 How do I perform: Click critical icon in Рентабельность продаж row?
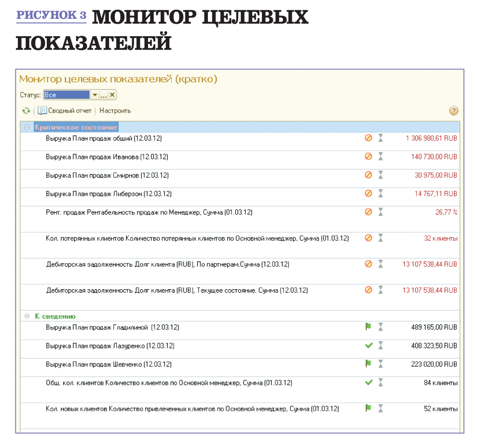coord(368,212)
